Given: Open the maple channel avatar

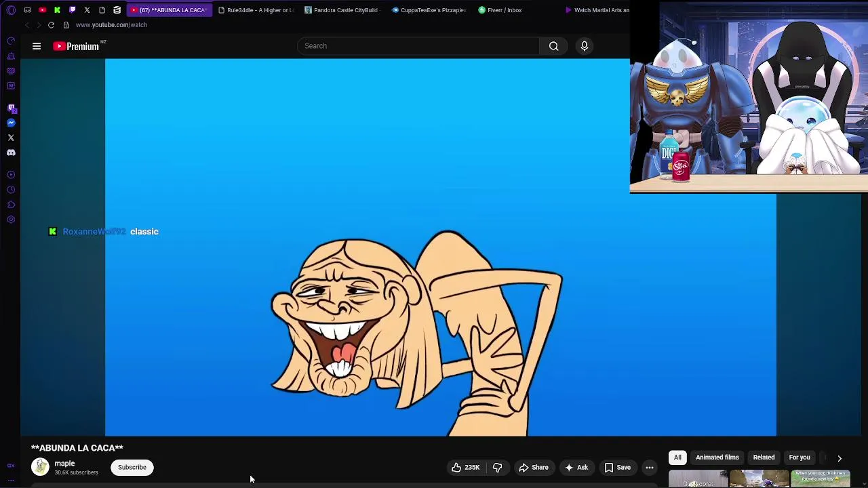Looking at the screenshot, I should 41,467.
